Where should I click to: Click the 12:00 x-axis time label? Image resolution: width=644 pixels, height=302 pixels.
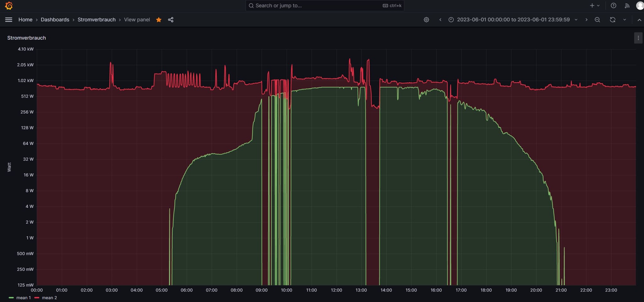[336, 290]
